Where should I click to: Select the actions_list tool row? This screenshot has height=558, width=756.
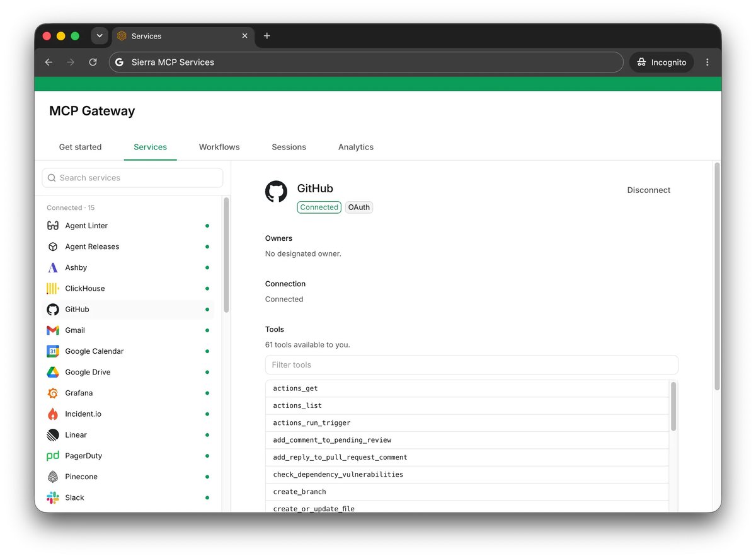pos(467,405)
